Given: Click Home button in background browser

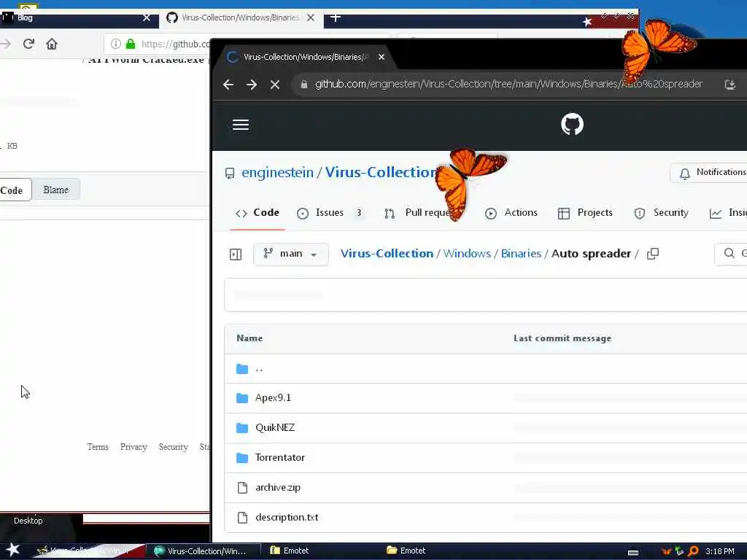Looking at the screenshot, I should 52,44.
